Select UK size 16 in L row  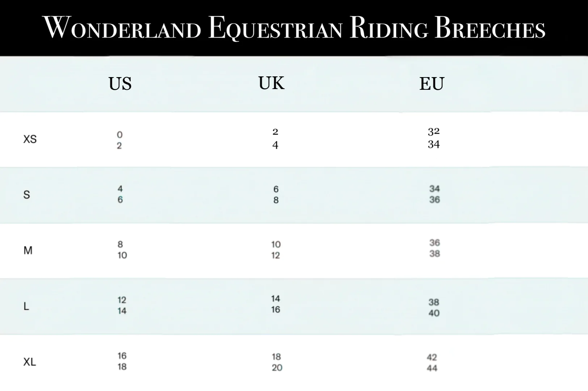point(276,310)
